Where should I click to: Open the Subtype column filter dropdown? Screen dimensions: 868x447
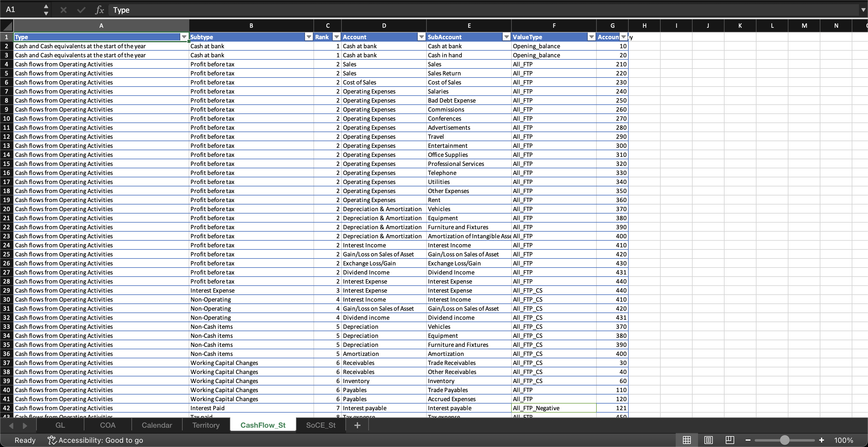tap(309, 37)
